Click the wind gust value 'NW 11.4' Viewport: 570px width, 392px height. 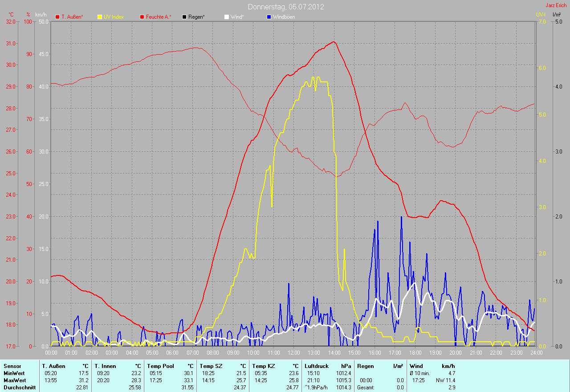(x=445, y=380)
